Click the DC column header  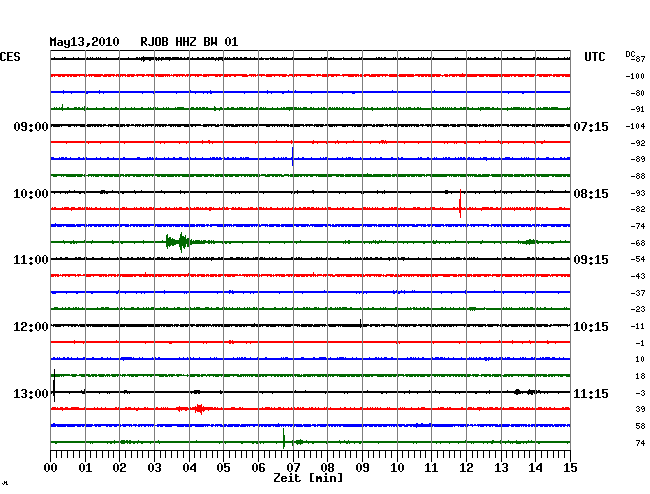(630, 54)
